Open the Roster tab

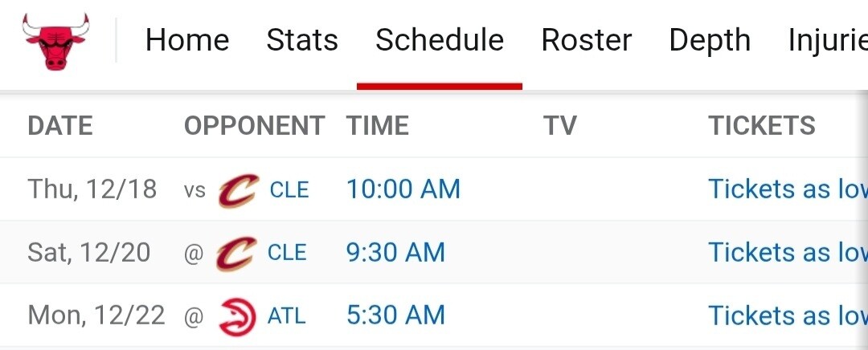pyautogui.click(x=587, y=40)
